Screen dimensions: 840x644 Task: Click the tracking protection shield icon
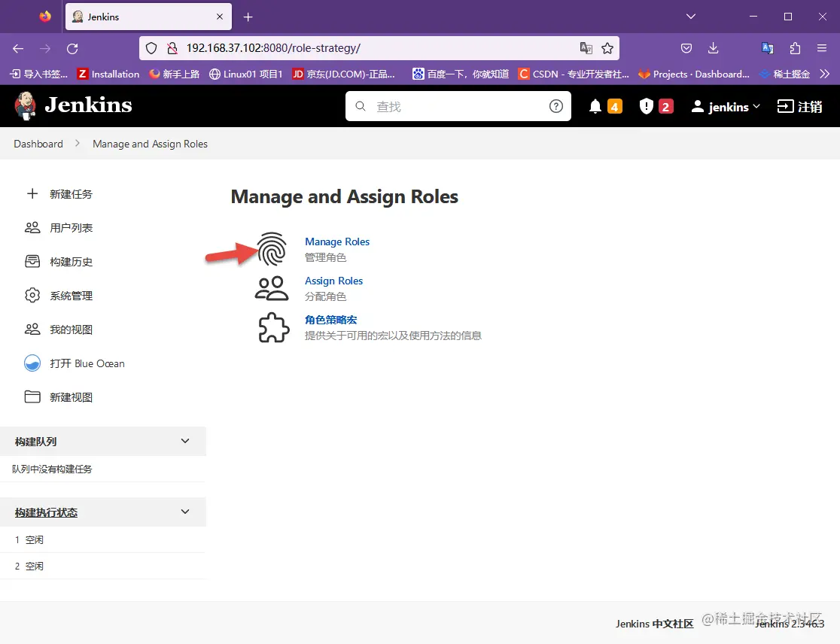[151, 48]
